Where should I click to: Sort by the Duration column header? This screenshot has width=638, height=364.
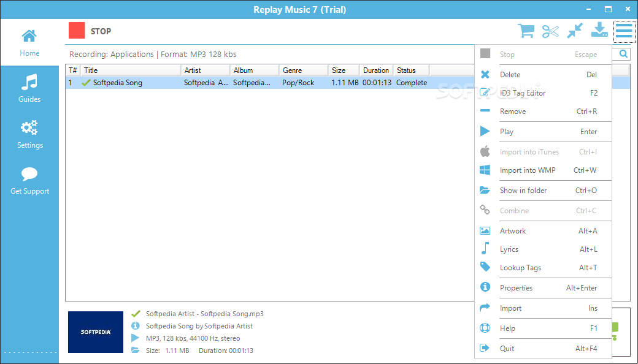click(377, 70)
